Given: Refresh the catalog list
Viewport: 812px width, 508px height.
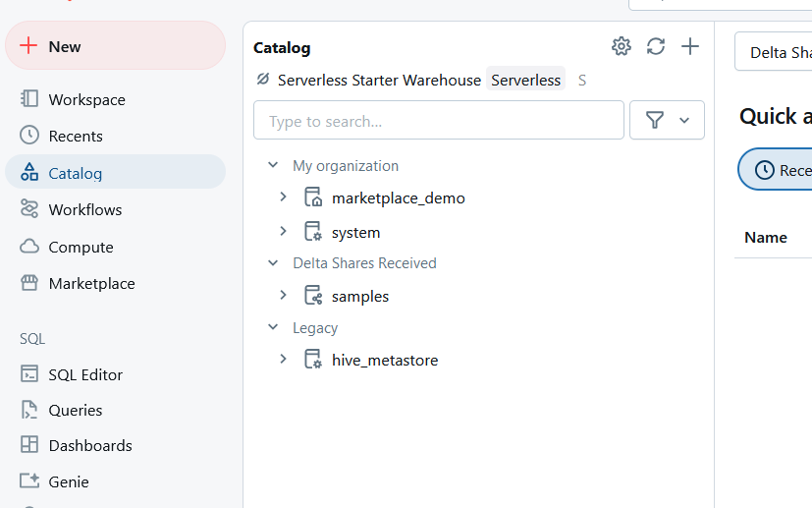Looking at the screenshot, I should tap(656, 46).
